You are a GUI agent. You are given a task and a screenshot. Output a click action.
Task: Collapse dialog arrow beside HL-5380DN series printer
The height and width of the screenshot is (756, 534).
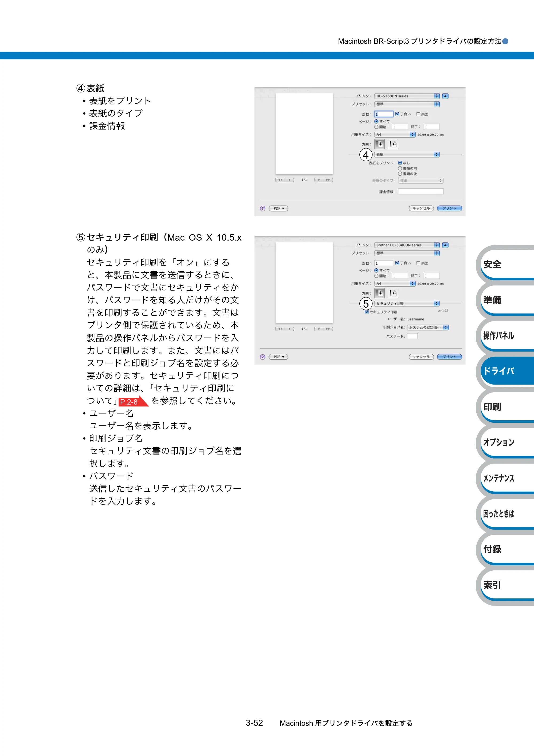click(x=445, y=96)
